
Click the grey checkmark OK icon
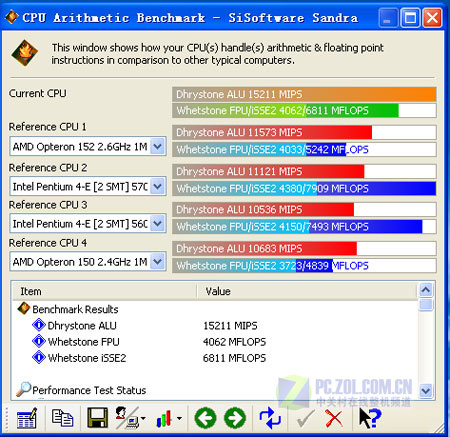tap(305, 418)
